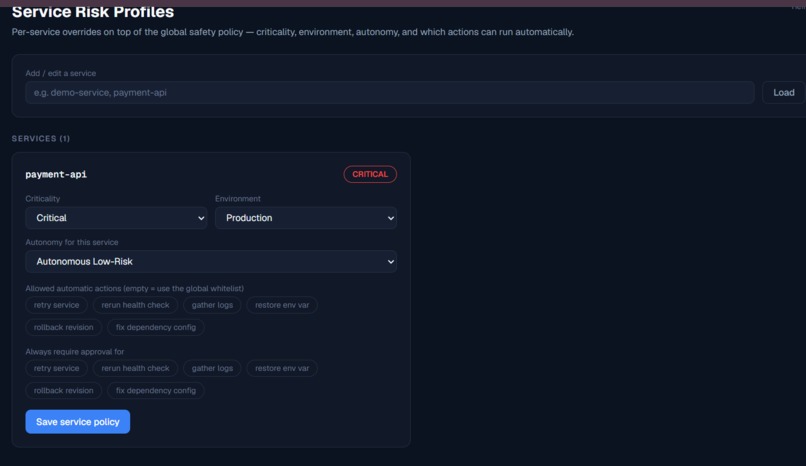Open the Autonomy for this service dropdown
806x466 pixels.
click(x=211, y=262)
